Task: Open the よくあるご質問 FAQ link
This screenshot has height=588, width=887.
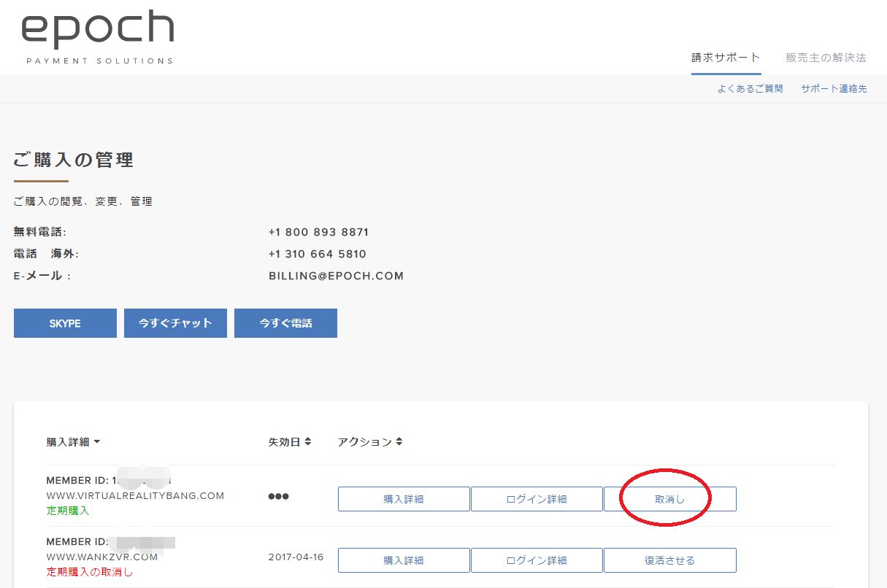Action: tap(750, 88)
